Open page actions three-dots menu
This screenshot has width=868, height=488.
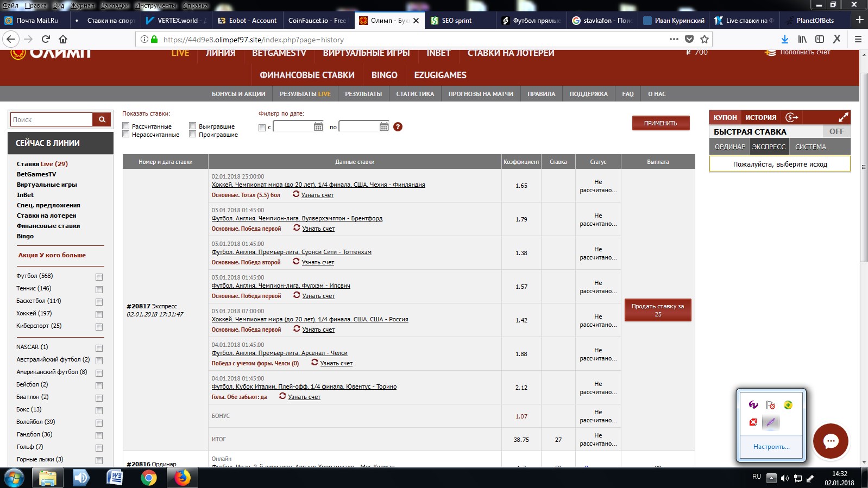pyautogui.click(x=674, y=39)
